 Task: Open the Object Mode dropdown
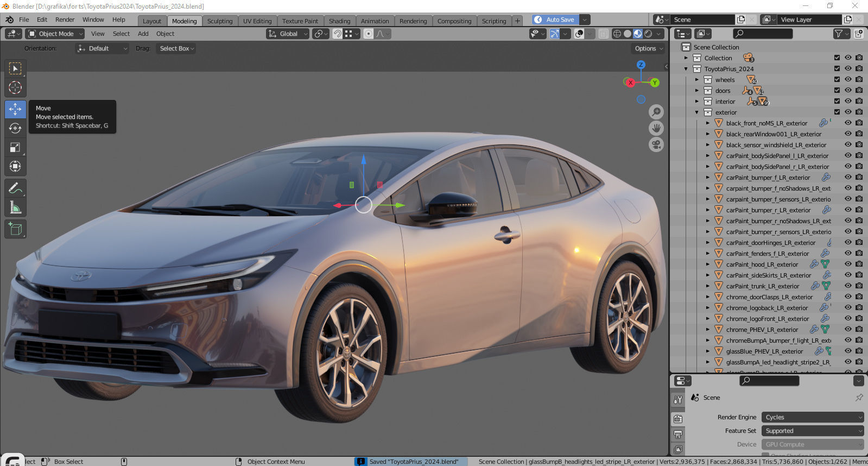pyautogui.click(x=55, y=34)
